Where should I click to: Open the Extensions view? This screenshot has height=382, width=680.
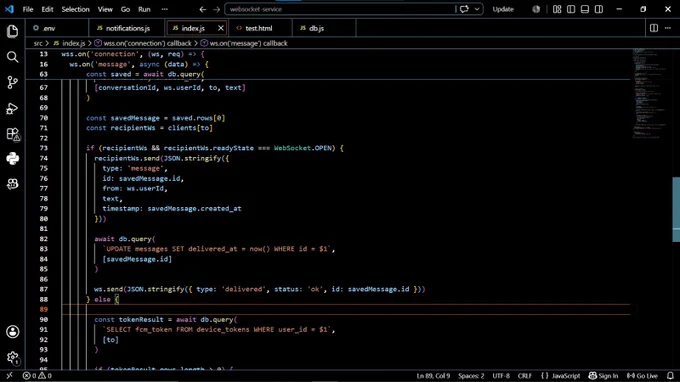13,134
